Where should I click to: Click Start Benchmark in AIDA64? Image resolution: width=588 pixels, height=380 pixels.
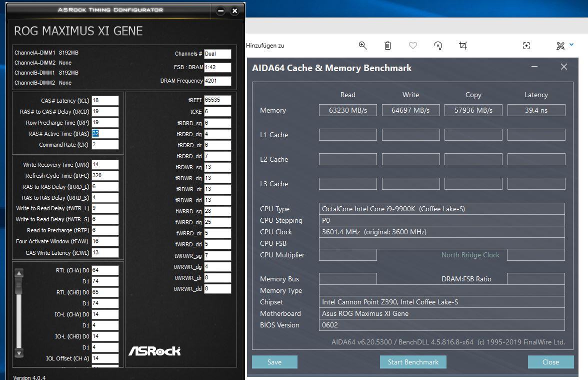(x=413, y=362)
